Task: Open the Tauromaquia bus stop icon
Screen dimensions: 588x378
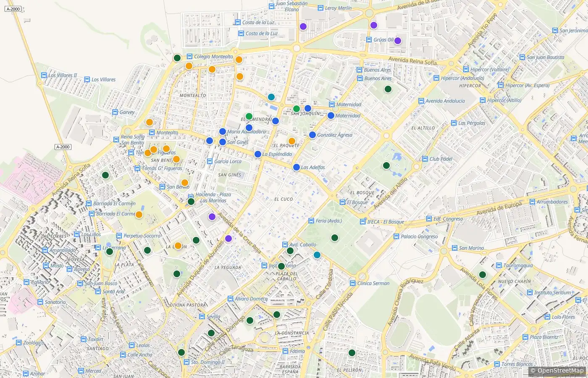Action: (499, 265)
